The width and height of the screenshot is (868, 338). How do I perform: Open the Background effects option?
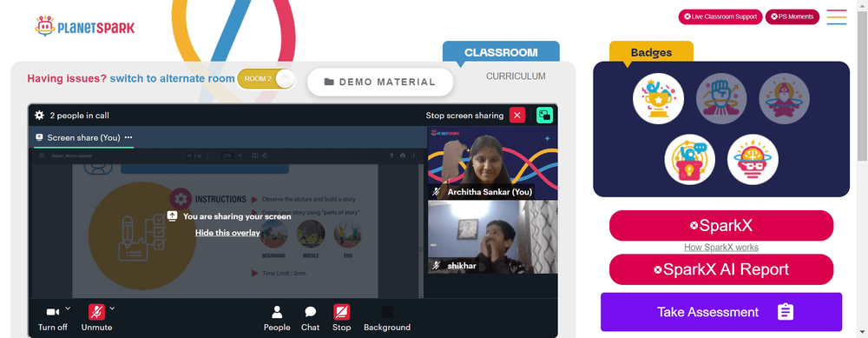click(x=387, y=319)
